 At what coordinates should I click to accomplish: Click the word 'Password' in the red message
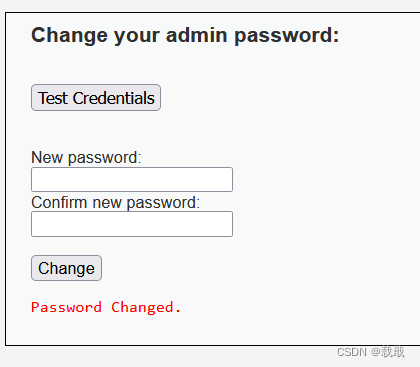click(66, 307)
